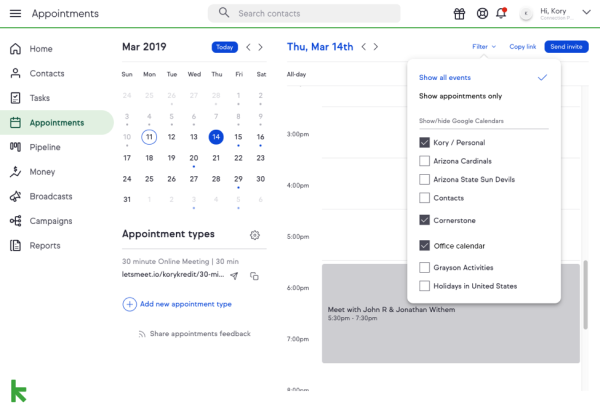Screen dimensions: 600x413
Task: Click the Send invite button
Action: [x=568, y=47]
